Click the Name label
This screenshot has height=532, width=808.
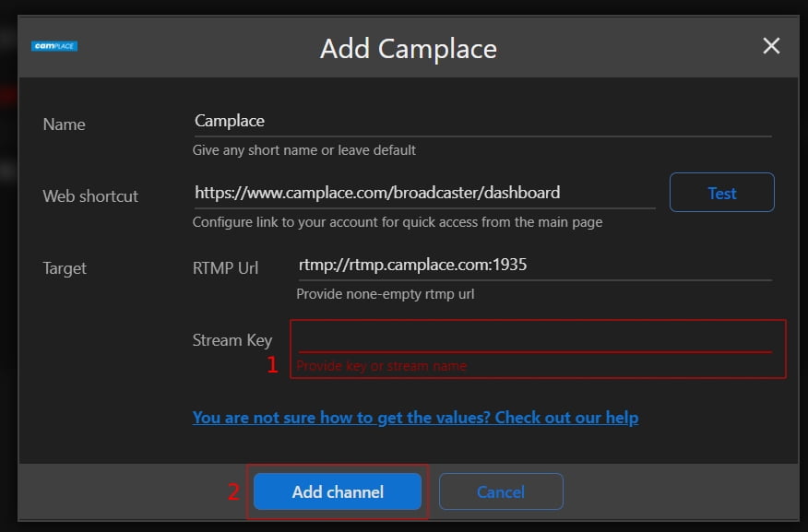pos(64,124)
